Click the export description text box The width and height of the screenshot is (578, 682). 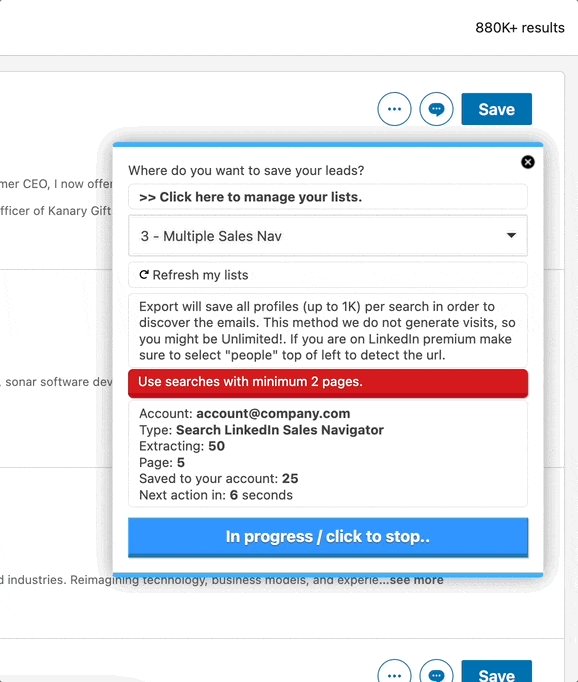327,331
